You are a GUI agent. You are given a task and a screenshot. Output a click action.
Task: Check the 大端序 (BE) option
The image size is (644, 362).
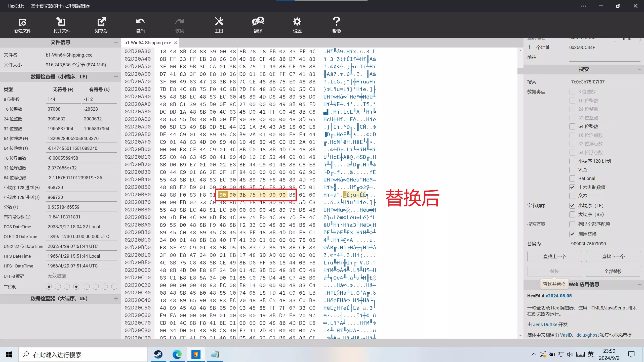point(572,214)
